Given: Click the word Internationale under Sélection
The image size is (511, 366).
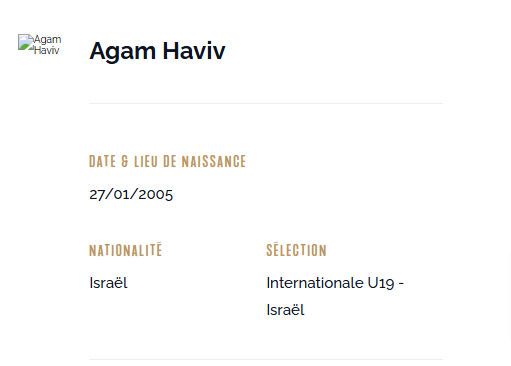Looking at the screenshot, I should click(315, 283).
